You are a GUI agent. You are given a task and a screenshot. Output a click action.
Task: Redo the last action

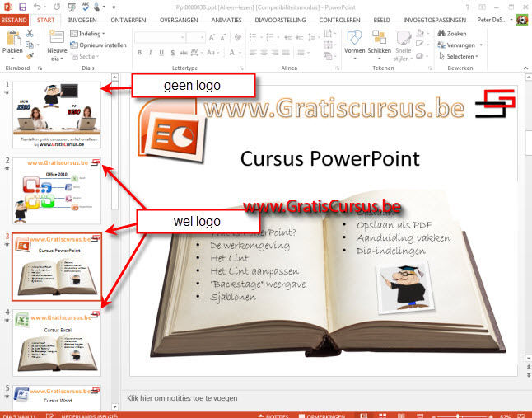tap(57, 7)
